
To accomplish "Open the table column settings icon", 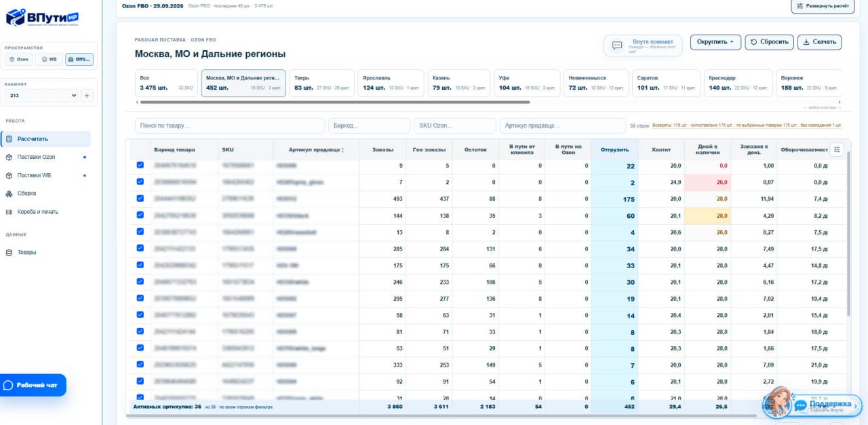I will coord(837,149).
